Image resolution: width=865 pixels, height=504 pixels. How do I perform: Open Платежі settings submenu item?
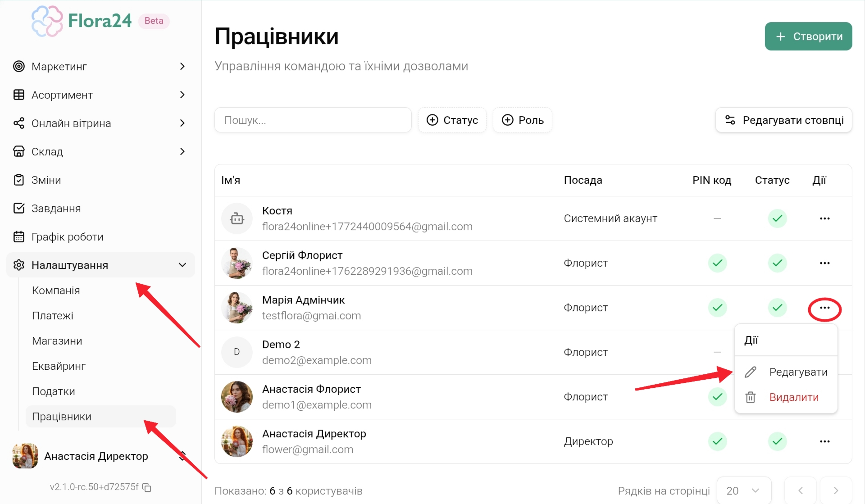53,316
